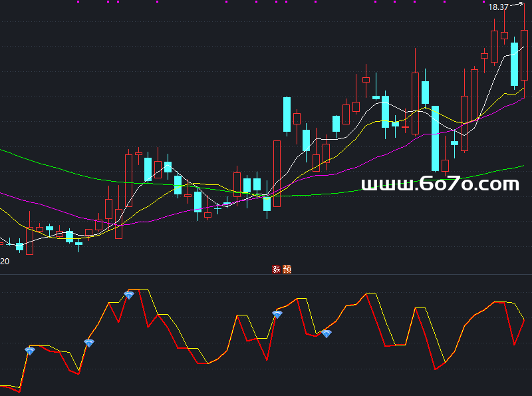Screen dimensions: 532x396
Task: Click the 预 forecast icon
Action: (x=287, y=270)
